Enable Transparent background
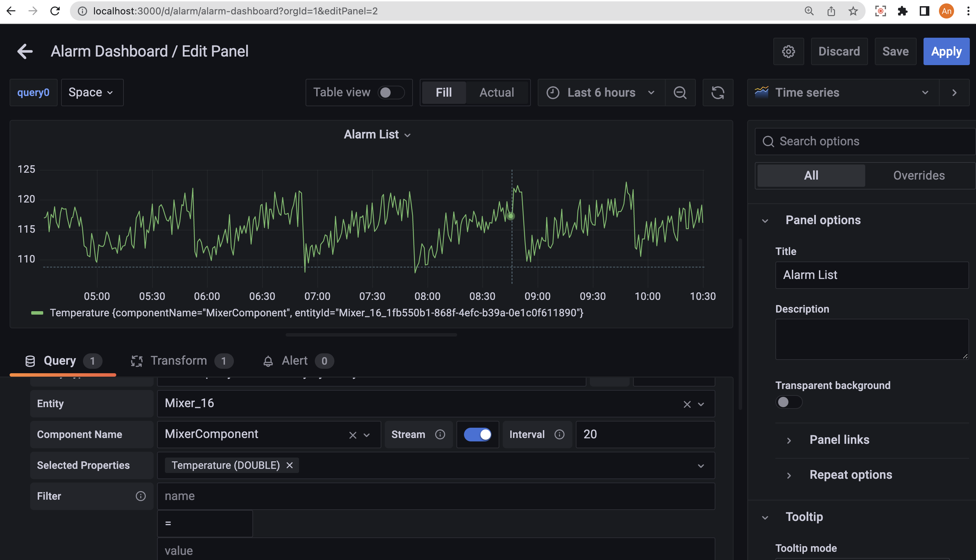This screenshot has height=560, width=976. tap(789, 402)
